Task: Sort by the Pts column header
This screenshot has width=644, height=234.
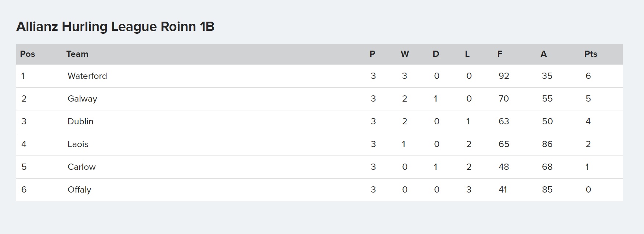Action: pos(591,54)
